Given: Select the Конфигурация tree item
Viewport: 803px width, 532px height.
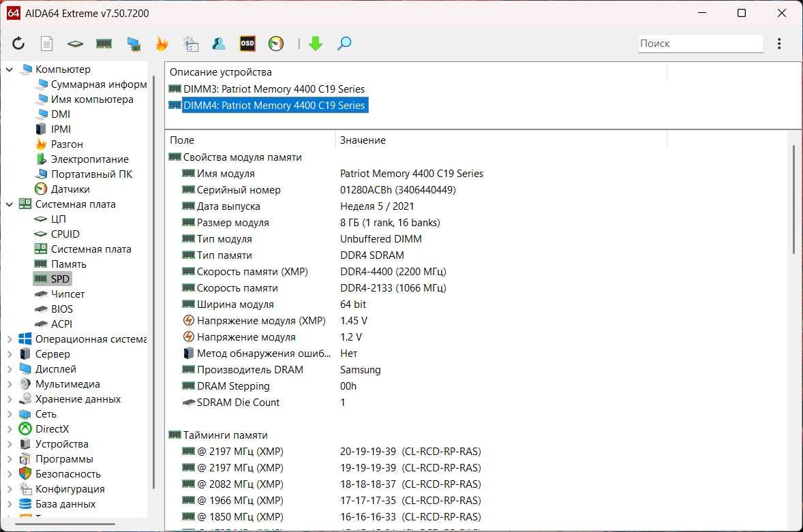Looking at the screenshot, I should (x=62, y=489).
